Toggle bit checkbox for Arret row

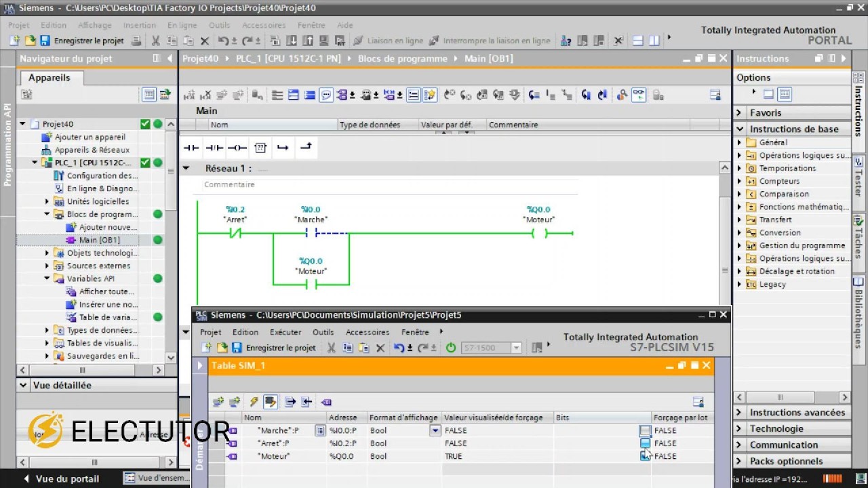tap(645, 443)
